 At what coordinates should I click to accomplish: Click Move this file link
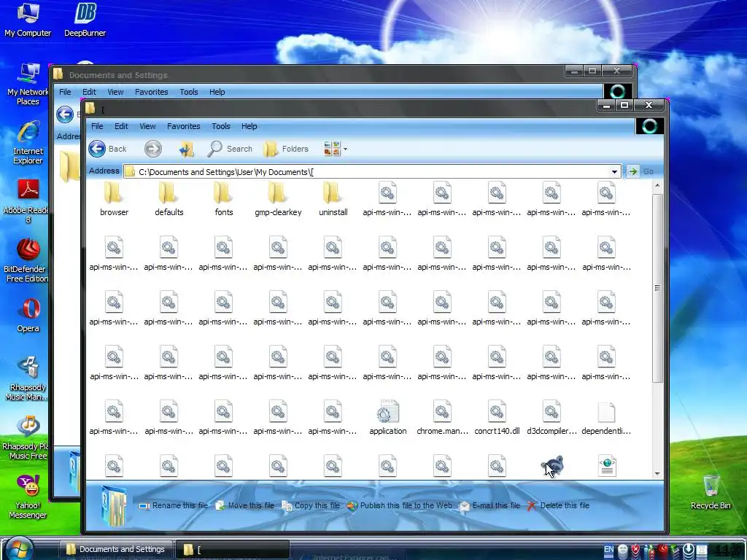(x=245, y=506)
